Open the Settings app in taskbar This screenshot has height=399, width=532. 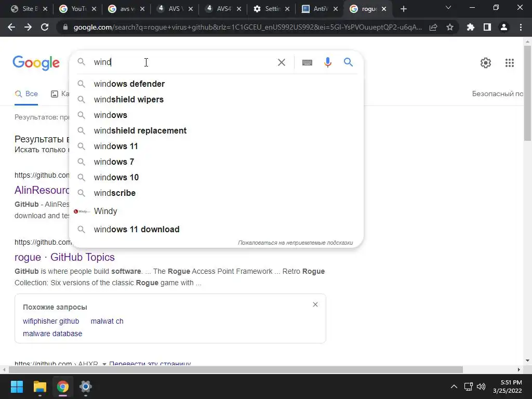86,387
